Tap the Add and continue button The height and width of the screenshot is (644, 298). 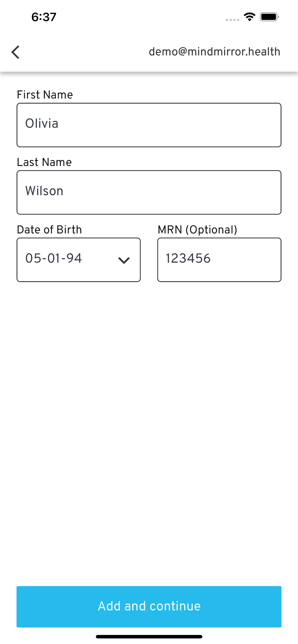(149, 607)
